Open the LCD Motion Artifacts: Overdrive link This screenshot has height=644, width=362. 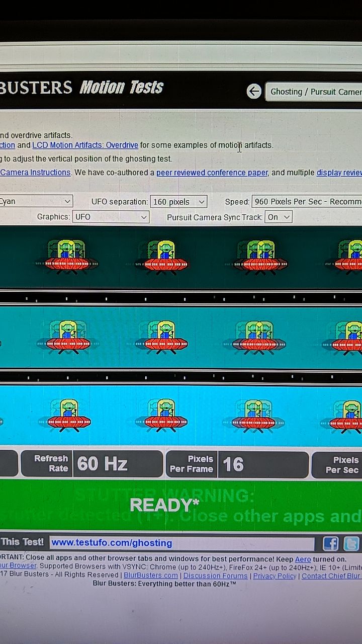pyautogui.click(x=85, y=145)
